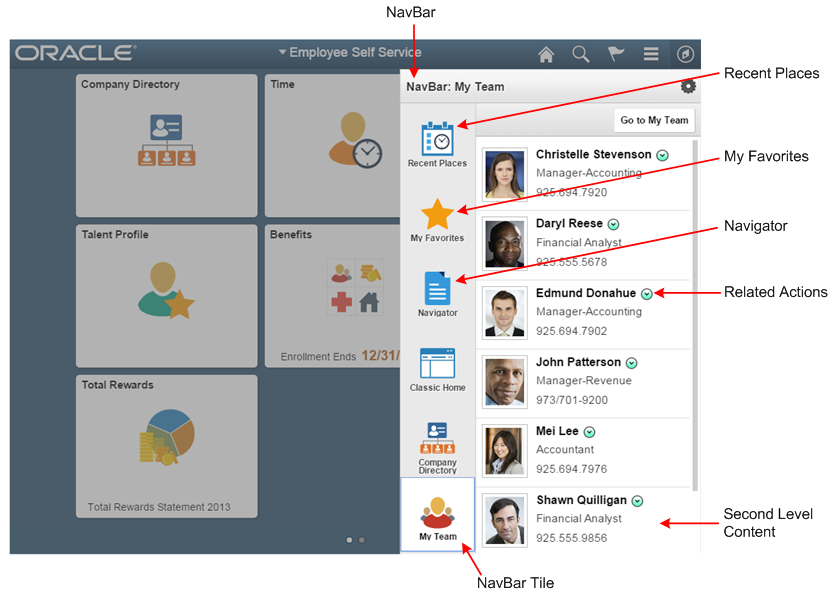Viewport: 838px width, 597px height.
Task: Click Shawn Quilligan's photo
Action: 505,520
